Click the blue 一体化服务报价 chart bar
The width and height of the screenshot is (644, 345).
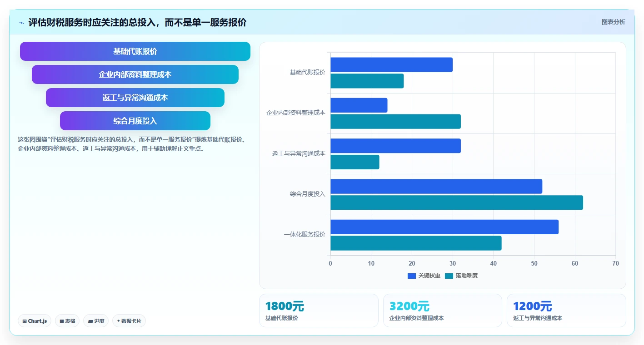coord(444,227)
